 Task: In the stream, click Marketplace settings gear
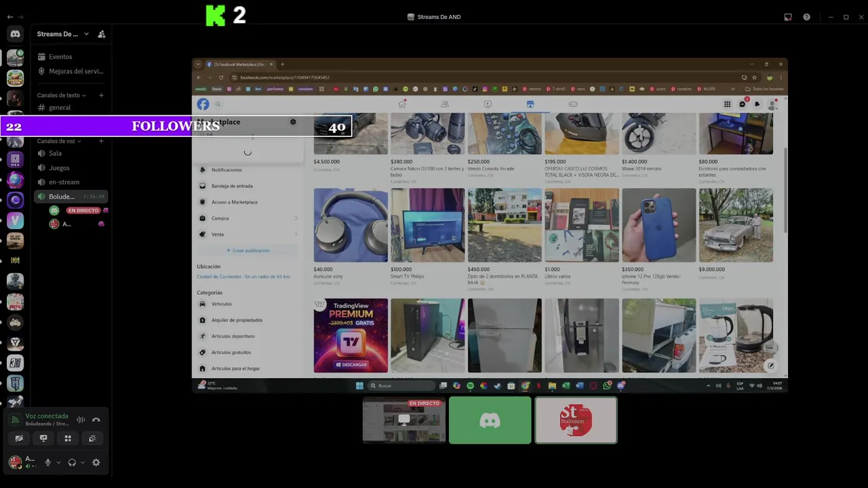pos(293,122)
